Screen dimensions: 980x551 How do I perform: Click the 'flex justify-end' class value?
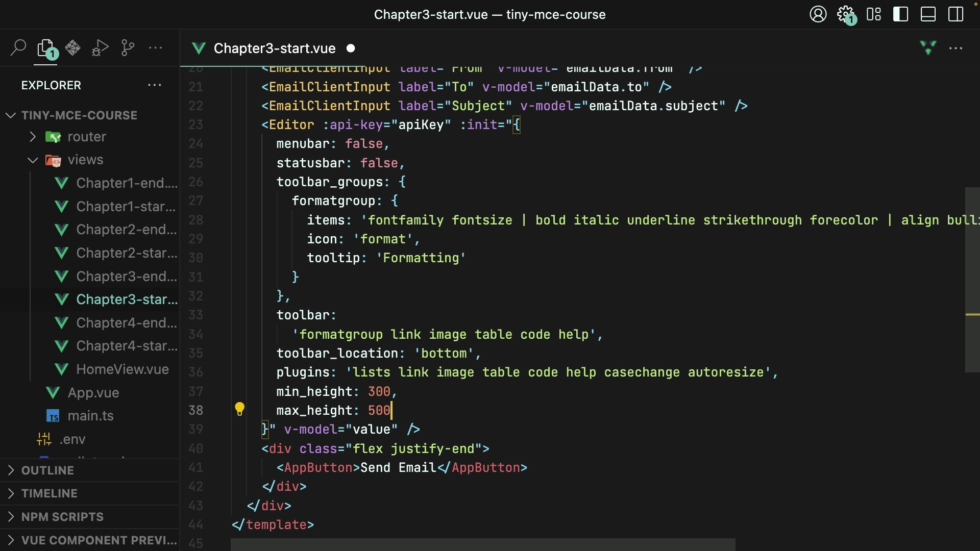click(413, 449)
